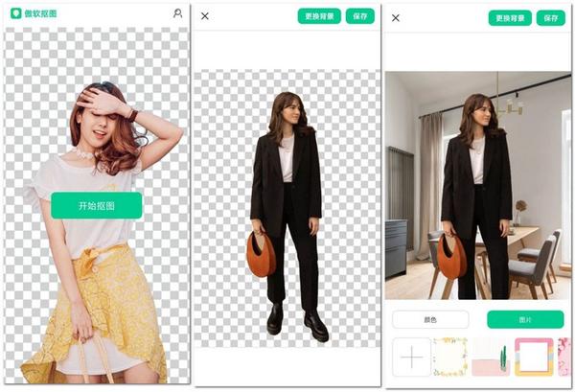The image size is (575, 392).
Task: Close the right background editing screen
Action: 396,18
